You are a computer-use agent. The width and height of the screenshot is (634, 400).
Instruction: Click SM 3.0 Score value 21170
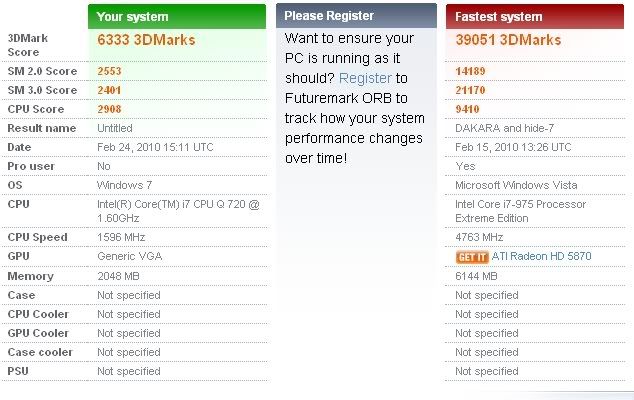click(470, 90)
